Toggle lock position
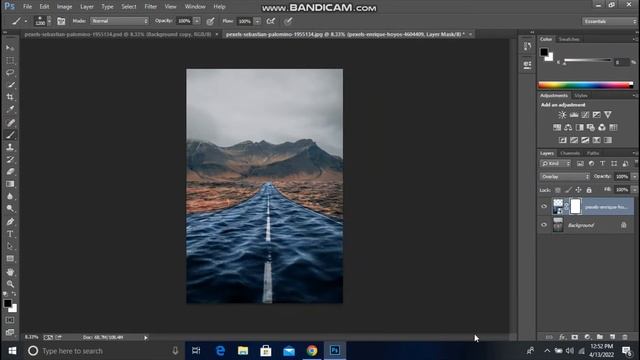The height and width of the screenshot is (360, 640). (x=578, y=190)
